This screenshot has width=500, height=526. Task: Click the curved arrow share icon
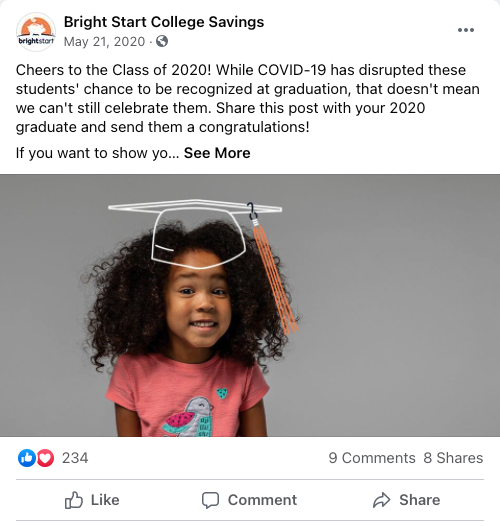(x=382, y=500)
